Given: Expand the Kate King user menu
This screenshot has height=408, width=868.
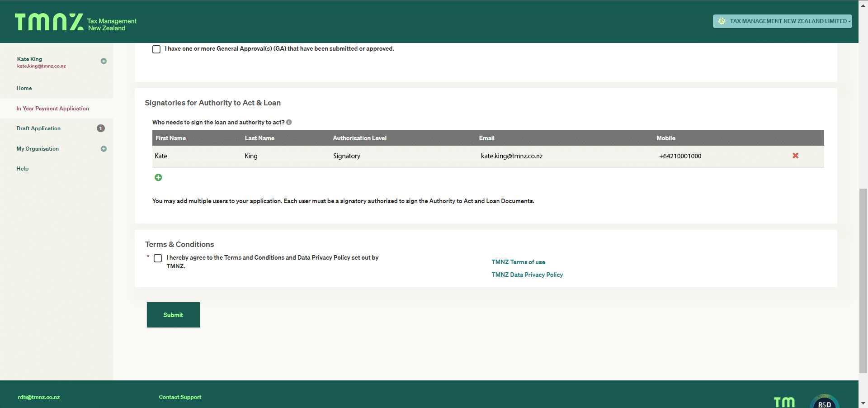Looking at the screenshot, I should coord(104,61).
